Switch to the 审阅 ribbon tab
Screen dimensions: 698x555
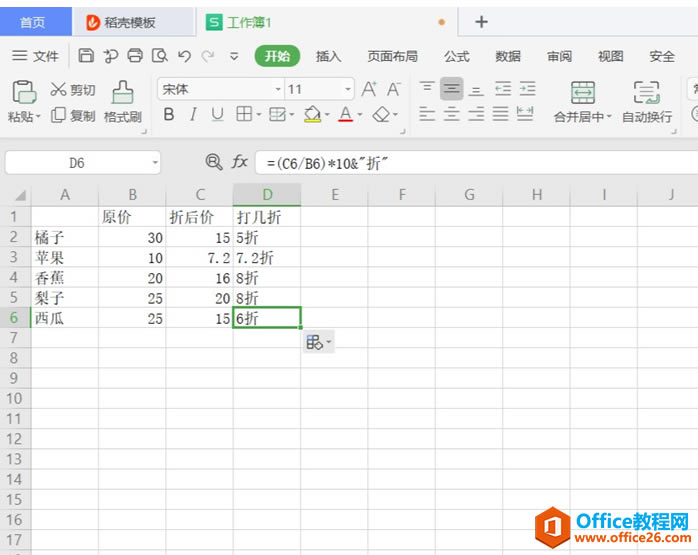[x=559, y=57]
